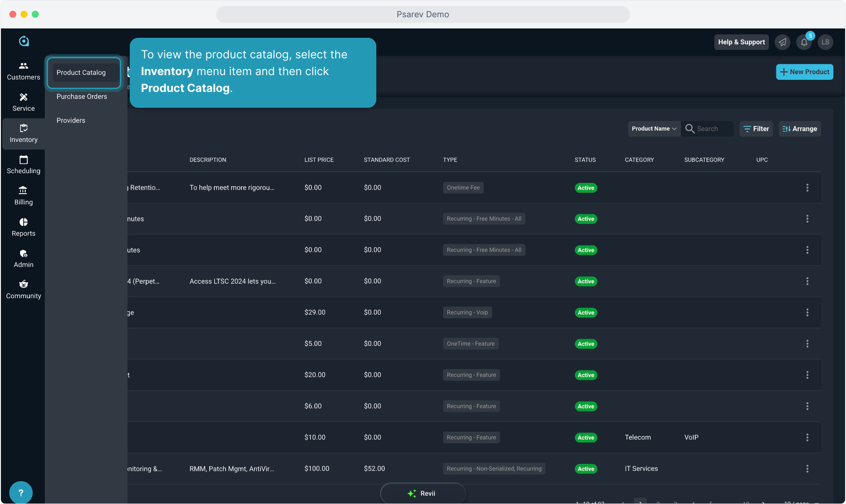Click the paper plane send icon
The width and height of the screenshot is (846, 504).
coord(783,42)
